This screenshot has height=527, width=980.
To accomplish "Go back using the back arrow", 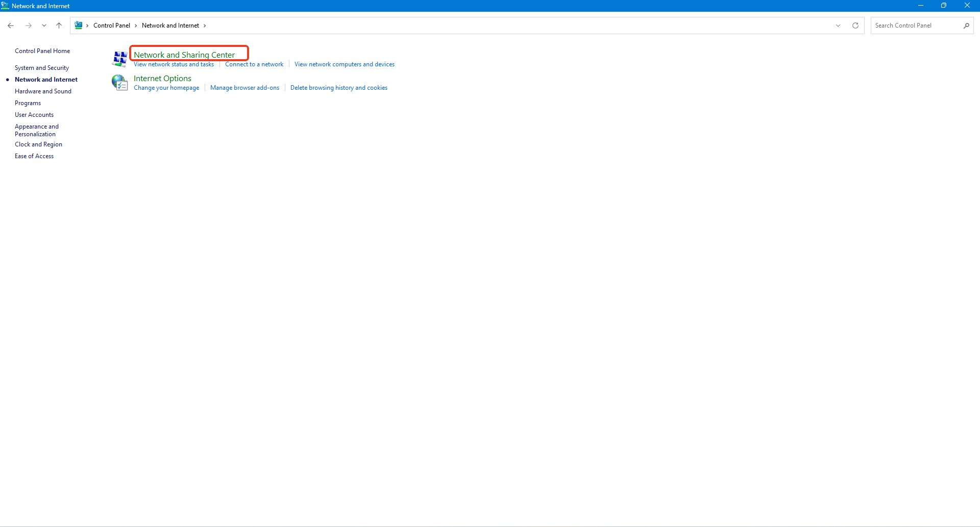I will click(x=11, y=26).
